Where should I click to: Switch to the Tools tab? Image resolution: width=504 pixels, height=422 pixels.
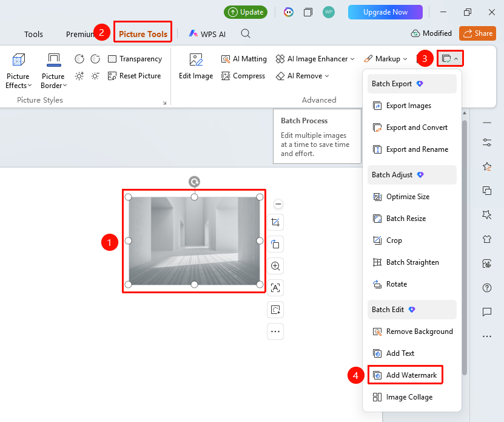(x=33, y=34)
